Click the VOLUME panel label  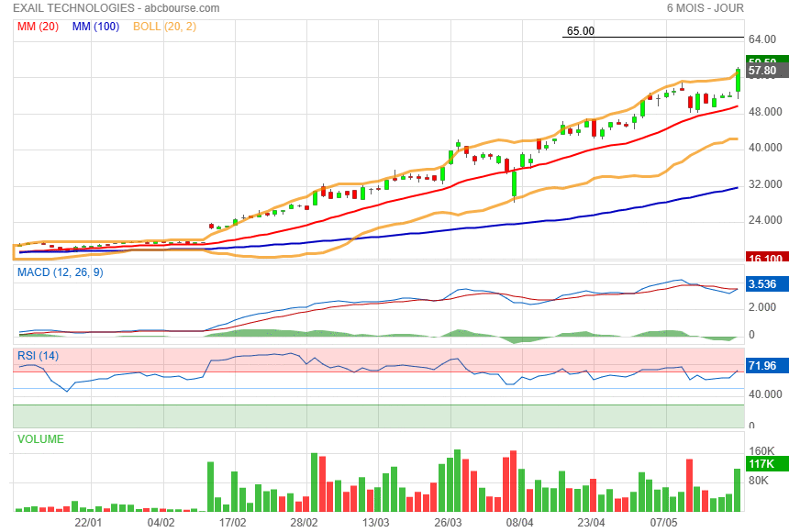pos(40,439)
